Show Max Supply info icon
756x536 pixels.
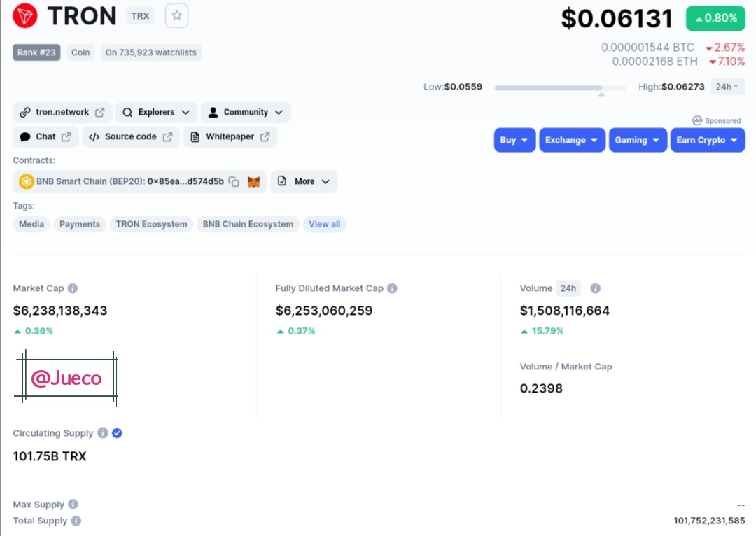click(x=73, y=505)
